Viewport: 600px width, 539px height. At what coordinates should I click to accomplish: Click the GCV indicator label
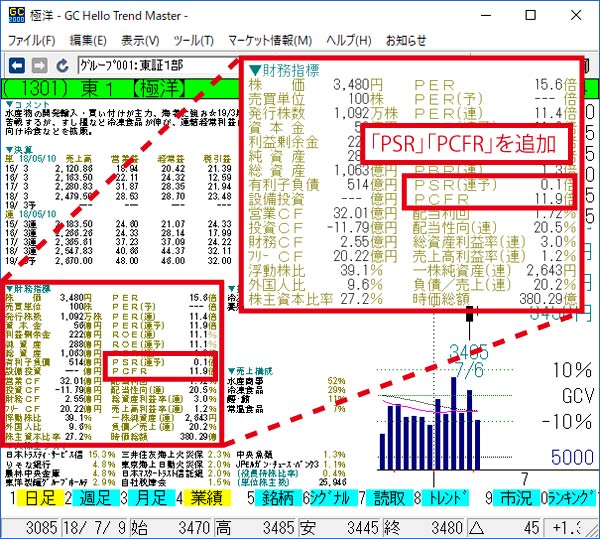click(578, 396)
